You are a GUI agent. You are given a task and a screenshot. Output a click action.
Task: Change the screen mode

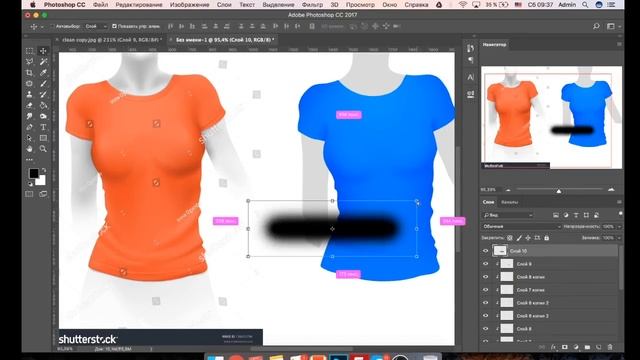pyautogui.click(x=43, y=194)
